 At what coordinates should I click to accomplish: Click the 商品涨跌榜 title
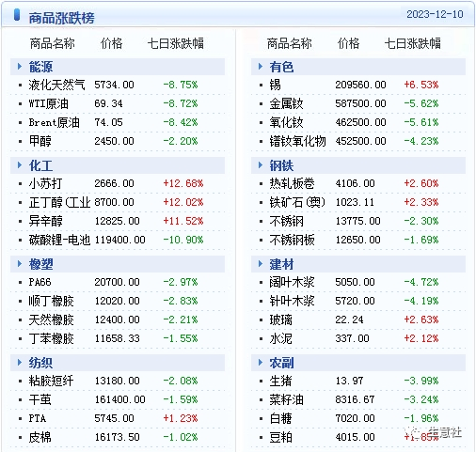[61, 18]
